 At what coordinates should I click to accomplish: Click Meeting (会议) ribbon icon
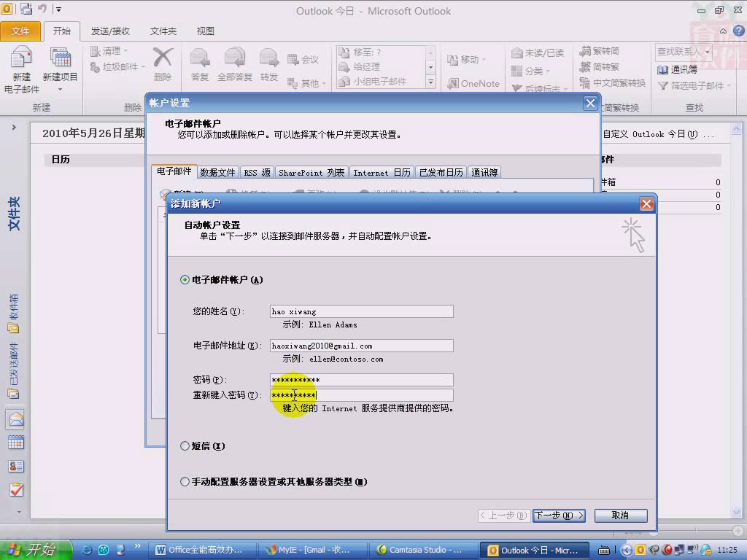pyautogui.click(x=303, y=59)
